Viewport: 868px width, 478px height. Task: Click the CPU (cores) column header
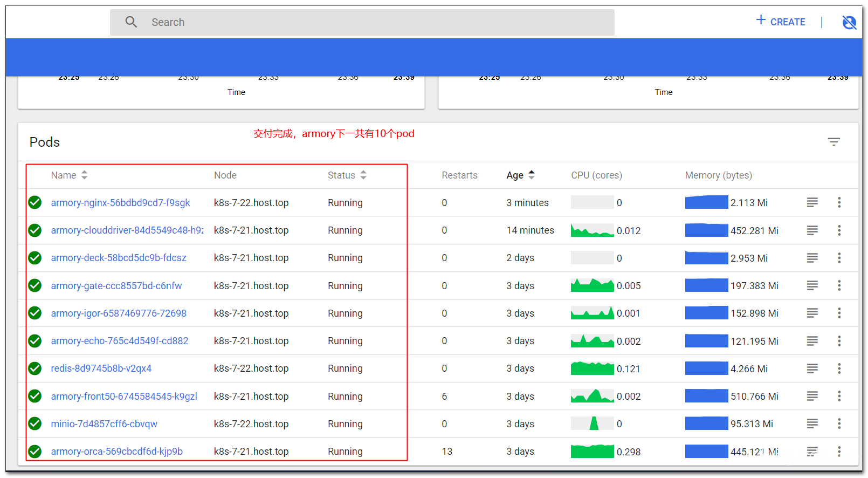pyautogui.click(x=596, y=175)
